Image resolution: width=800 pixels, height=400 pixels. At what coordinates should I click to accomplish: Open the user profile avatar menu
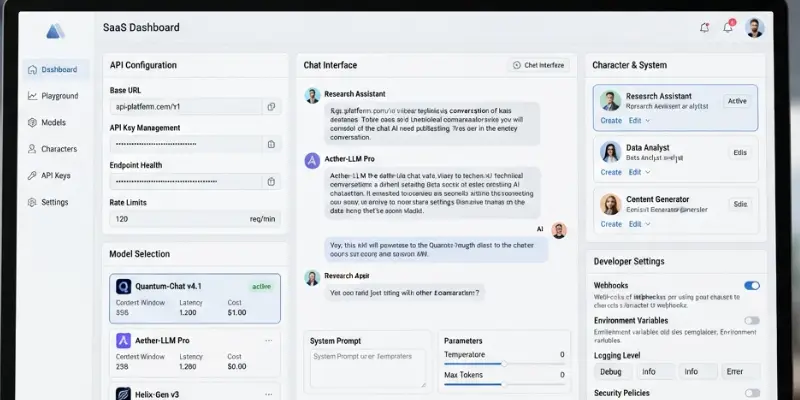(754, 28)
